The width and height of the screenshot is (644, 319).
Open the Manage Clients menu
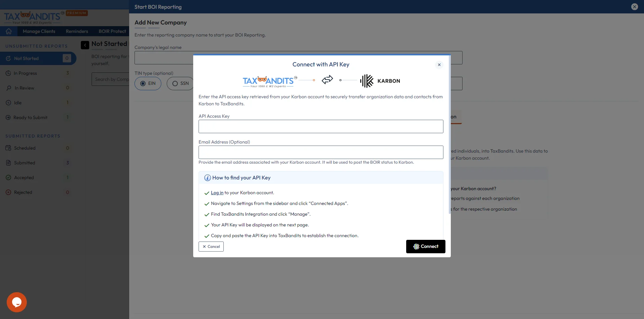[x=39, y=31]
